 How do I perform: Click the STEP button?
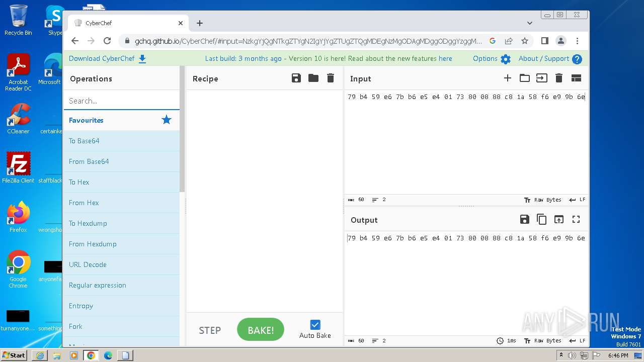[x=210, y=330]
